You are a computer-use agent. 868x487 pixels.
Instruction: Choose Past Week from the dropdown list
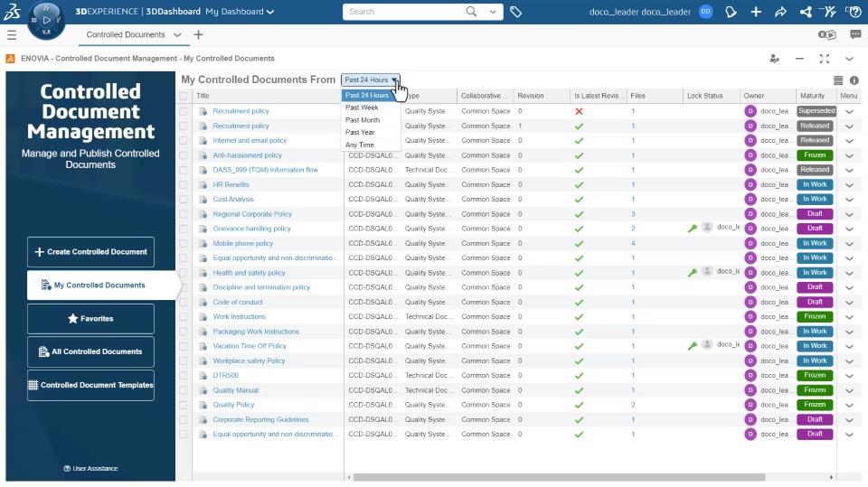(x=363, y=108)
